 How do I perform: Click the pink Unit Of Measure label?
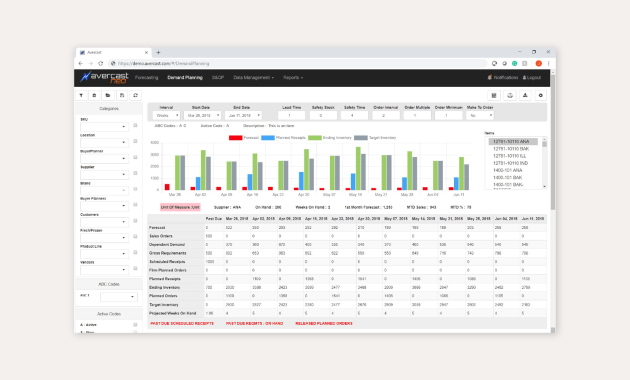(180, 207)
